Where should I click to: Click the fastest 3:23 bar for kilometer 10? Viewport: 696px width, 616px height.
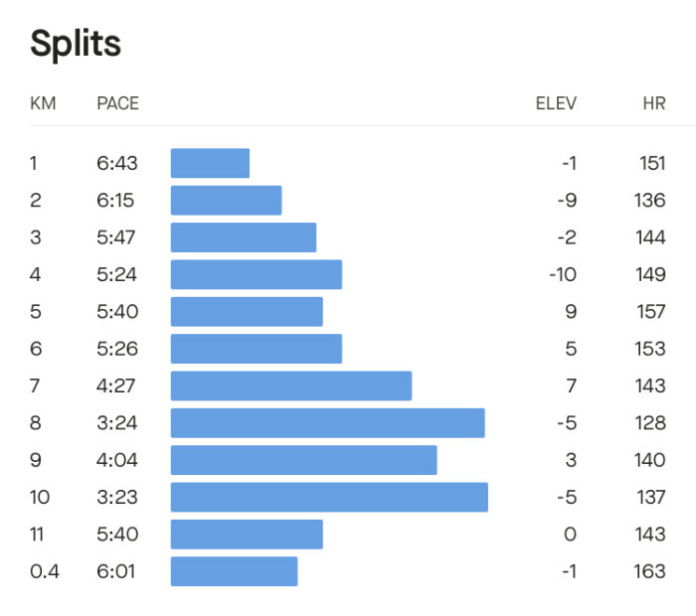click(329, 497)
